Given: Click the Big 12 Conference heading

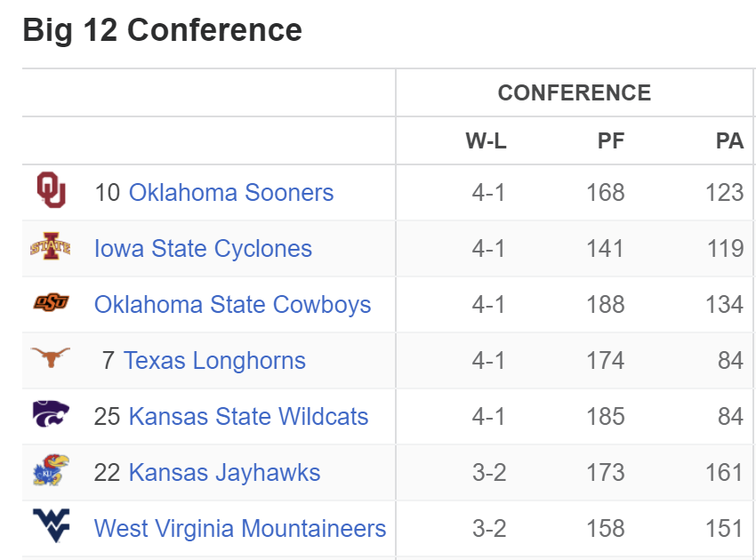Looking at the screenshot, I should [x=162, y=30].
